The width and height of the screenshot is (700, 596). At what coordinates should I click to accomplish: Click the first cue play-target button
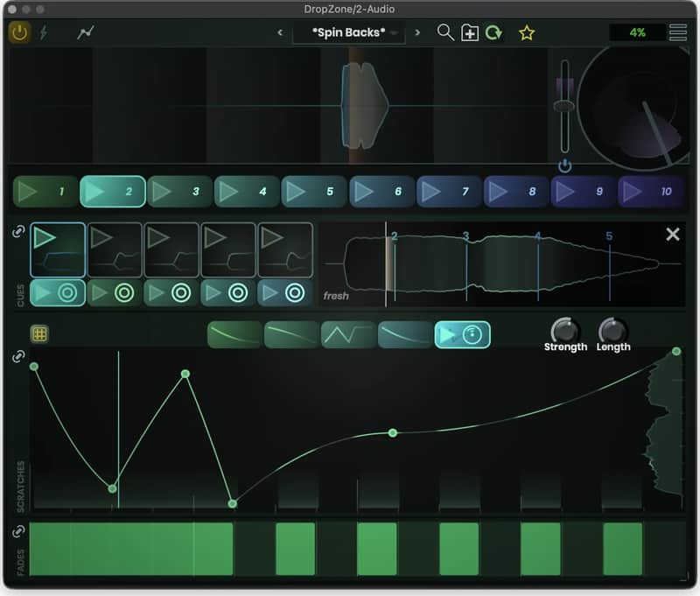58,293
